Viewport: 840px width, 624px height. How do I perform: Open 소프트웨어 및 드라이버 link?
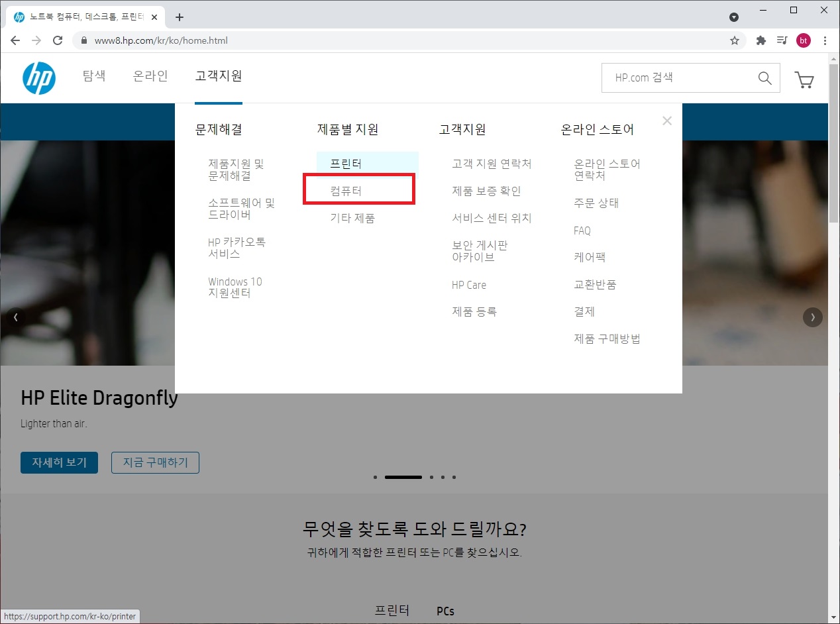pyautogui.click(x=241, y=209)
